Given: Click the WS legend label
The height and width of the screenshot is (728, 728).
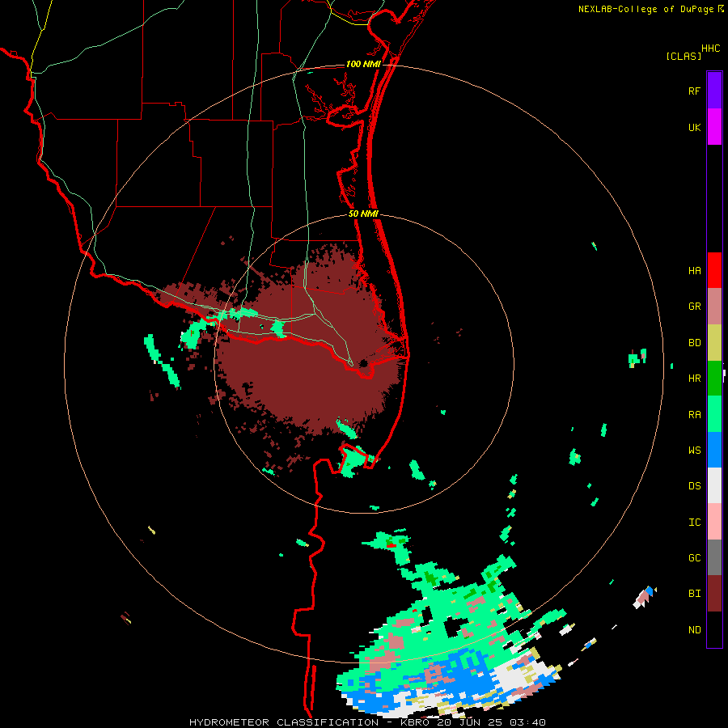Looking at the screenshot, I should click(x=694, y=451).
